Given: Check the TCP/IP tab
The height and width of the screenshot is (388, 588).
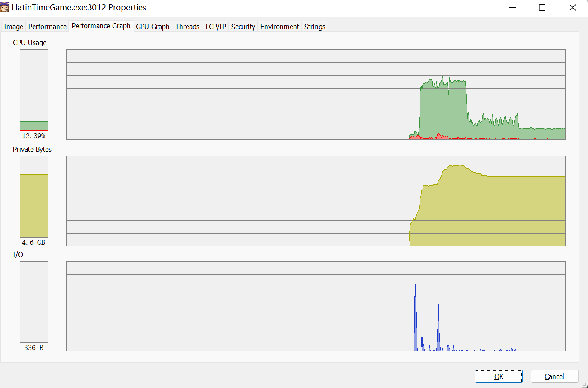Looking at the screenshot, I should pyautogui.click(x=215, y=27).
